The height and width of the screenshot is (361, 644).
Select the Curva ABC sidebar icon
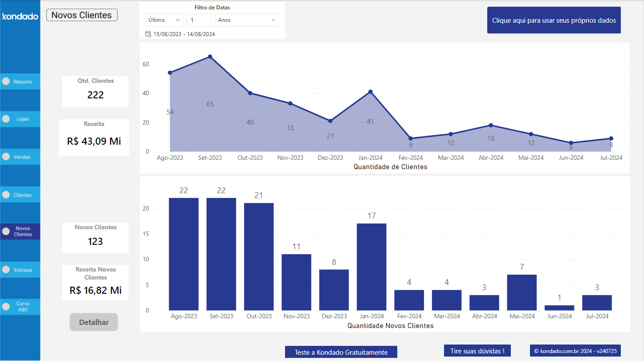point(20,306)
